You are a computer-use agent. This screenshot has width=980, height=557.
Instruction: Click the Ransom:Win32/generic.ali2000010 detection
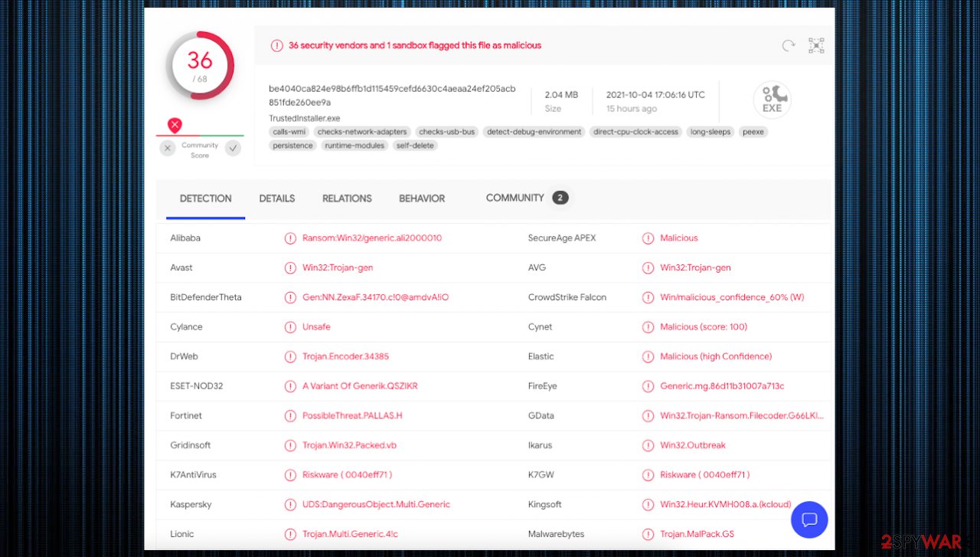tap(372, 238)
